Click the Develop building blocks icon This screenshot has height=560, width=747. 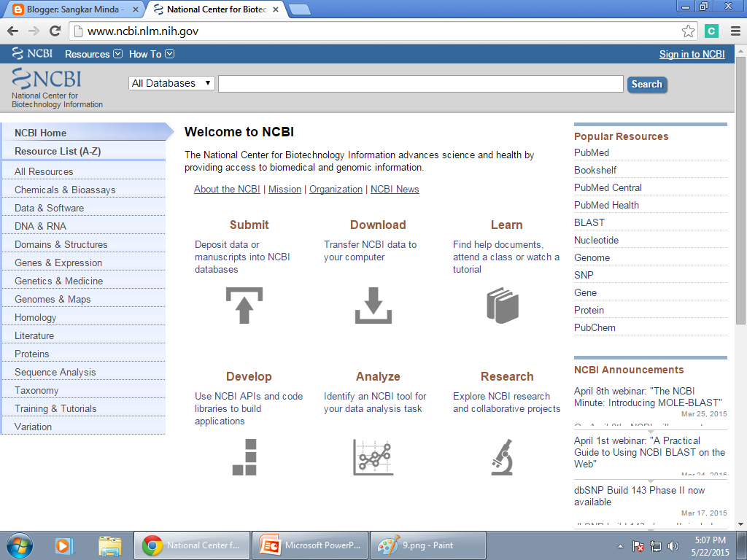tap(244, 457)
